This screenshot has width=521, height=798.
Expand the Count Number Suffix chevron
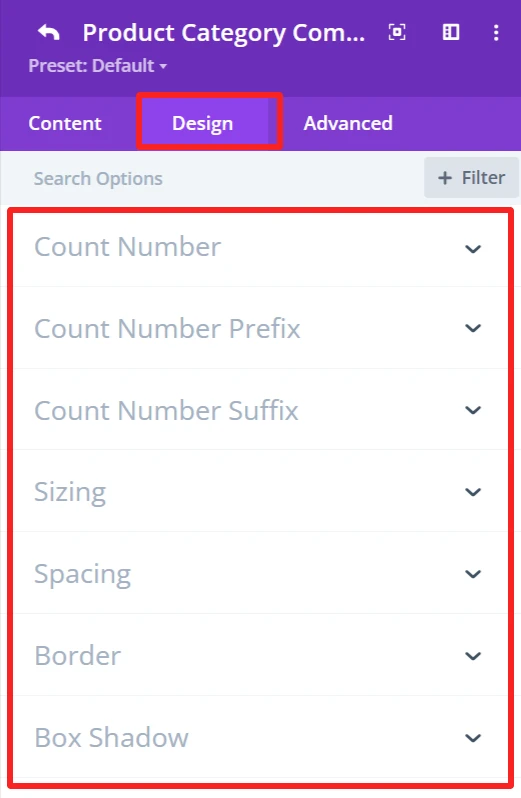click(473, 410)
